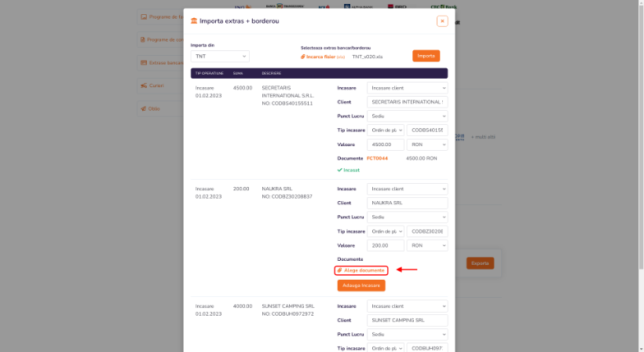This screenshot has height=352, width=644.
Task: Open Punct Lucru dropdown for SECRETARIS row
Action: pos(407,116)
